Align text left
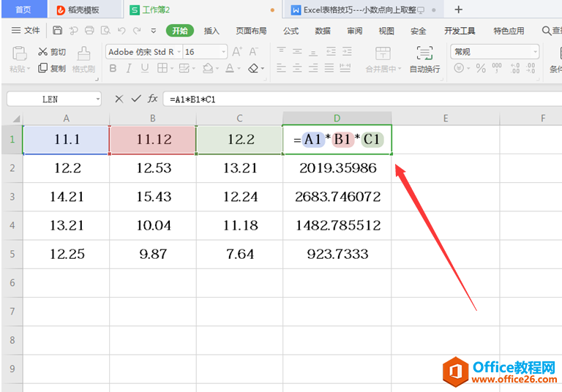The height and width of the screenshot is (392, 562). click(x=281, y=68)
